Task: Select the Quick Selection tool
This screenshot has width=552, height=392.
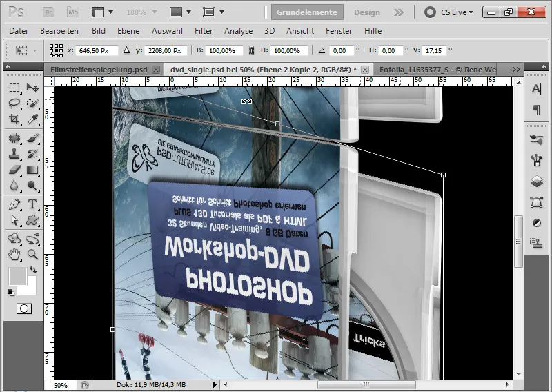Action: (32, 104)
